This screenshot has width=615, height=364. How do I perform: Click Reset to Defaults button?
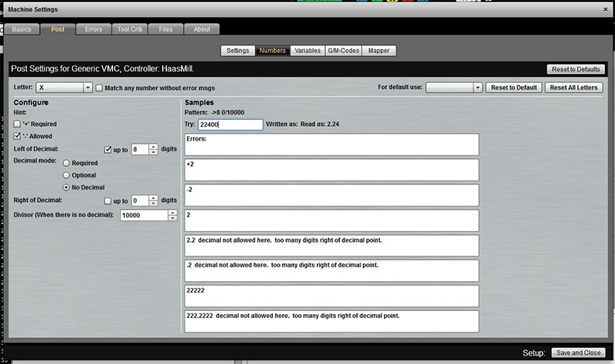point(576,69)
